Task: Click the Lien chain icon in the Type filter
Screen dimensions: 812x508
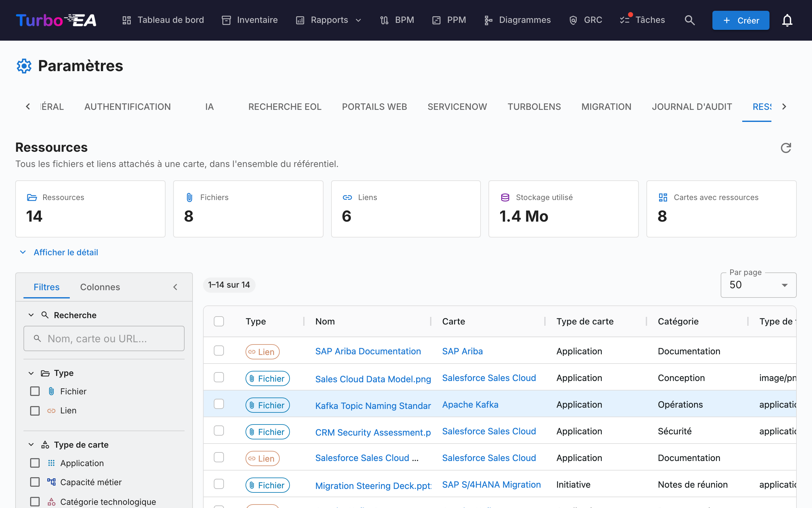Action: [51, 411]
